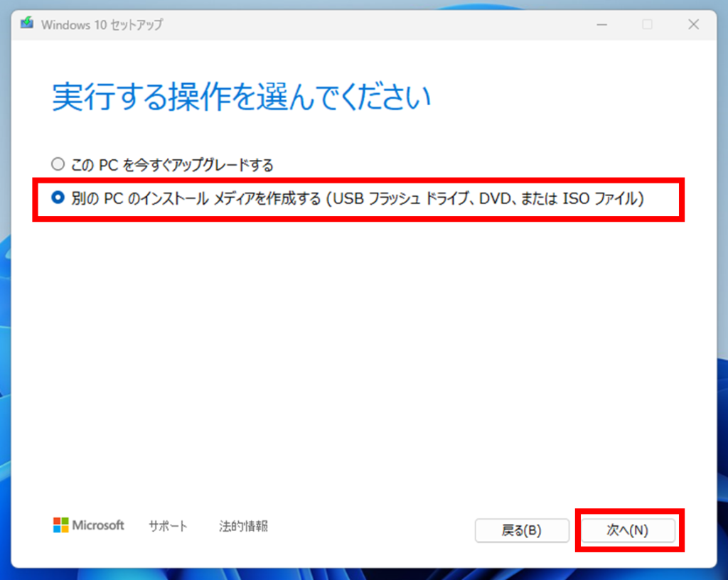Select '別の PC のインストール メディアを作成する' radio option
Screen dimensions: 728x580
[x=58, y=198]
